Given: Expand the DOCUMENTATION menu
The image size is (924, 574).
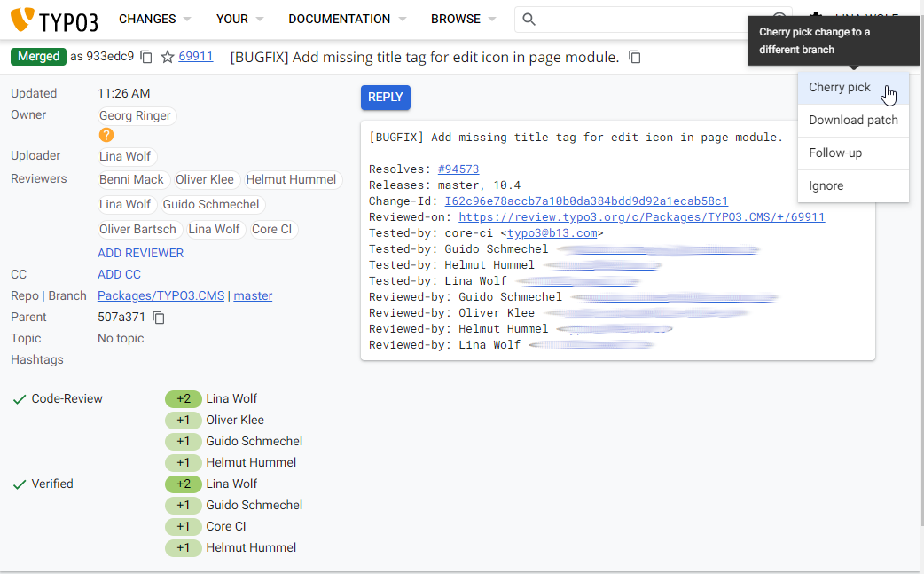Looking at the screenshot, I should coord(348,20).
